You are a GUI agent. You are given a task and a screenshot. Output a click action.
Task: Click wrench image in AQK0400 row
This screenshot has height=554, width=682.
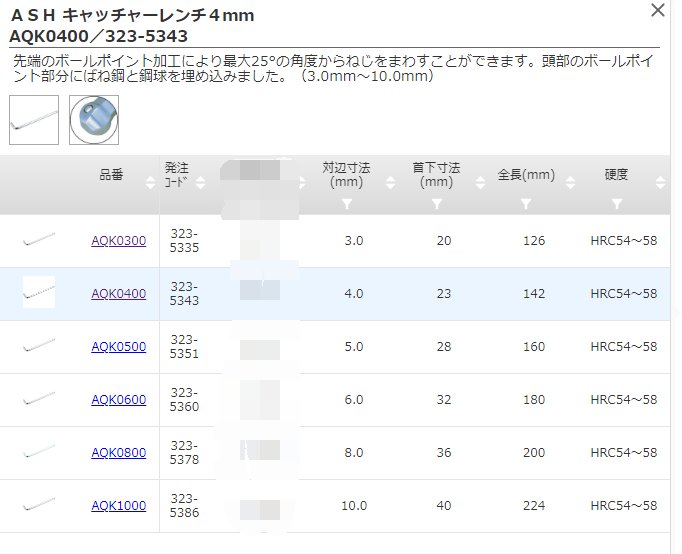(x=39, y=293)
